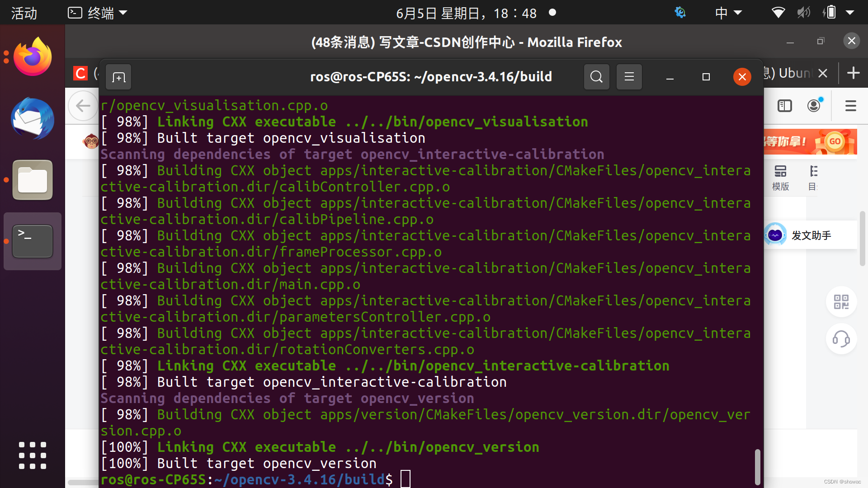Show the article QR code

point(841,302)
